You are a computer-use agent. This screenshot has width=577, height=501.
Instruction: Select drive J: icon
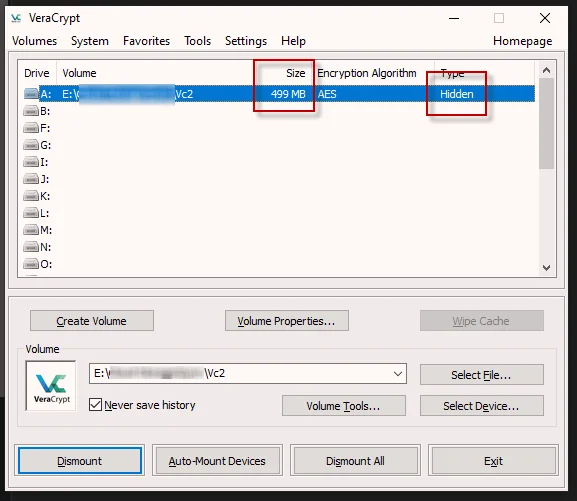coord(31,179)
